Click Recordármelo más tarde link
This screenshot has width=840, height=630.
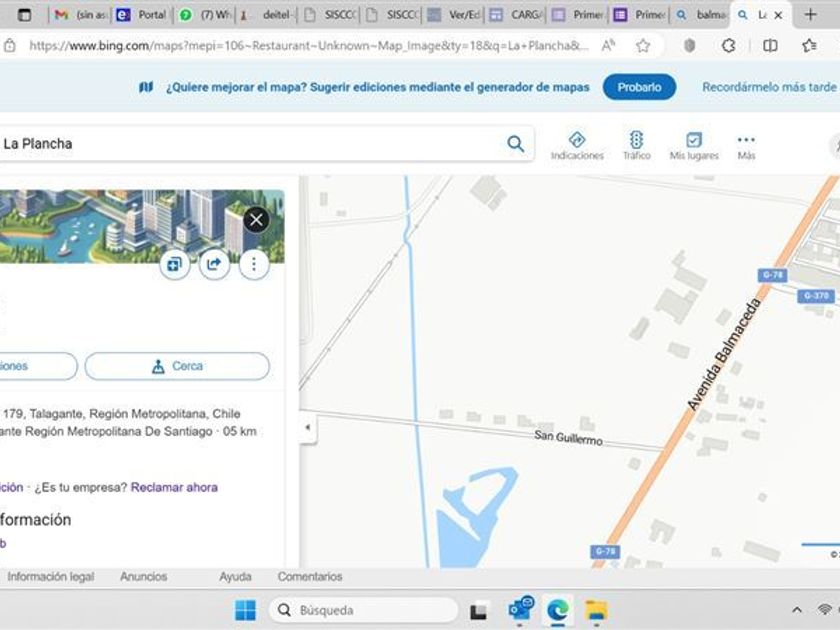tap(768, 87)
